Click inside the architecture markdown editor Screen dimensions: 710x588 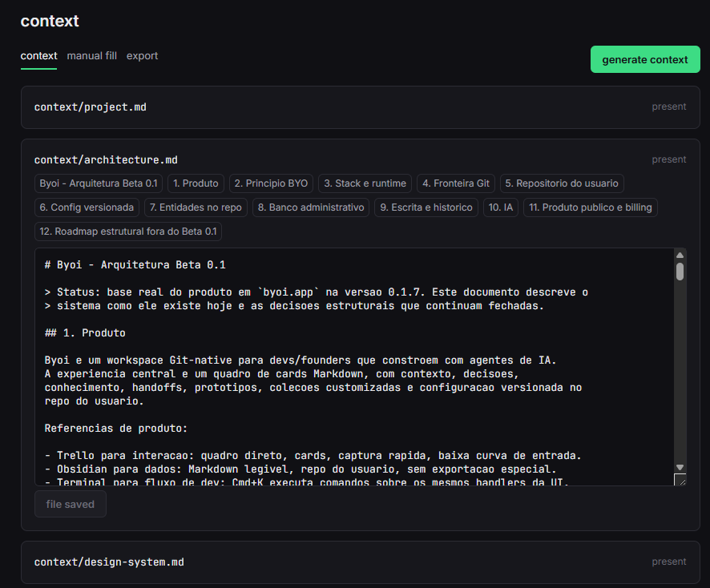tap(354, 367)
